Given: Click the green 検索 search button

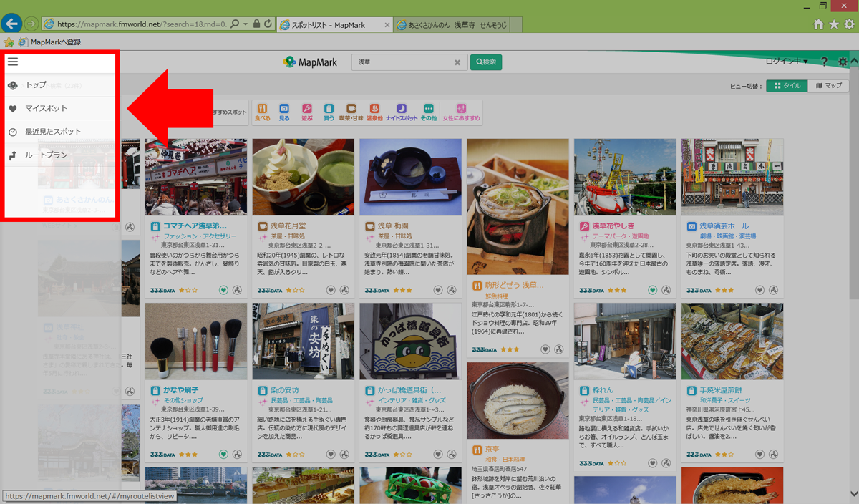Looking at the screenshot, I should pos(485,62).
